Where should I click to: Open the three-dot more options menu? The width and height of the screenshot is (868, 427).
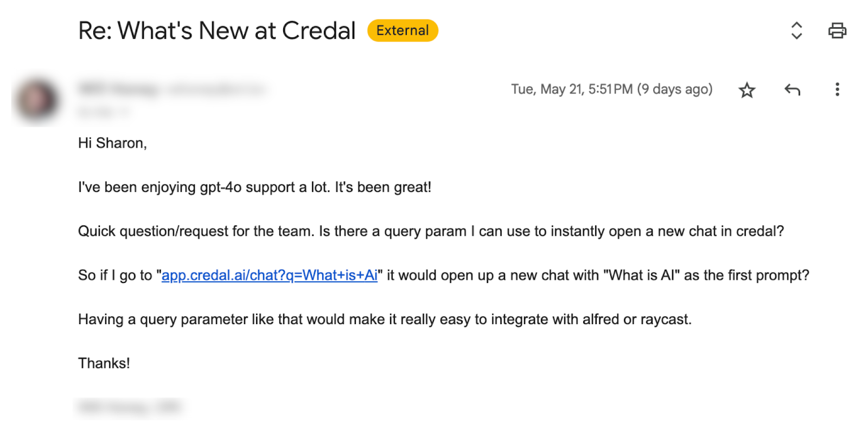[837, 89]
